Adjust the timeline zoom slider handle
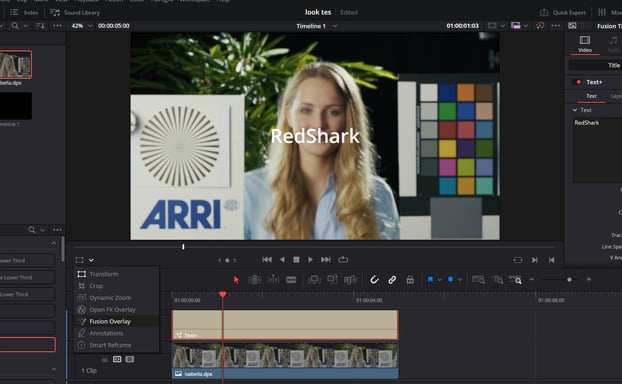Screen dimensions: 622x384 pos(569,280)
